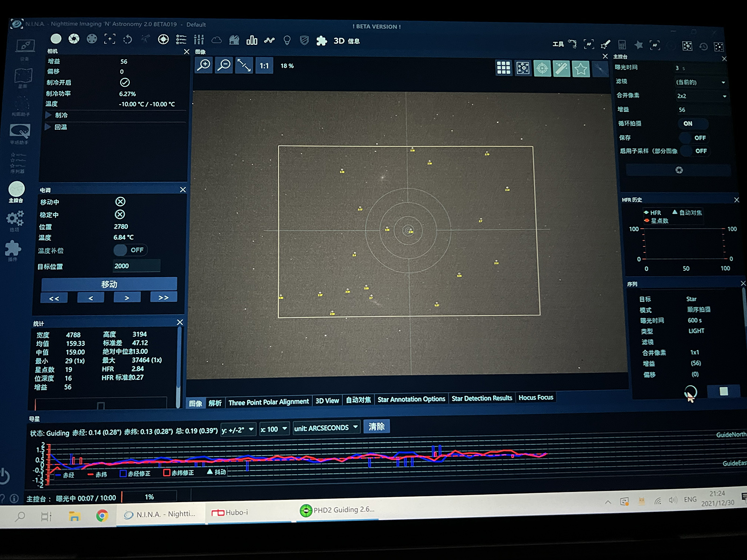
Task: Toggle the star detection star icon above image
Action: 581,70
